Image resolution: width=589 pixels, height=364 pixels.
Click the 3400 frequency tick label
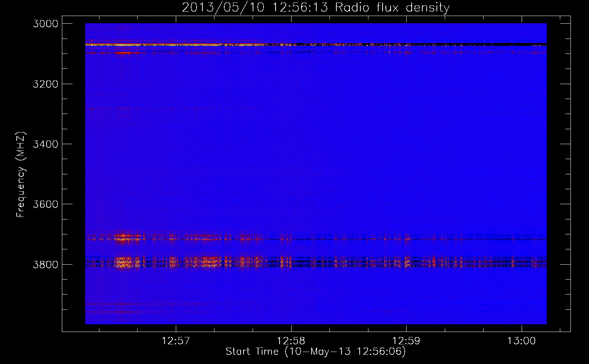[x=46, y=144]
